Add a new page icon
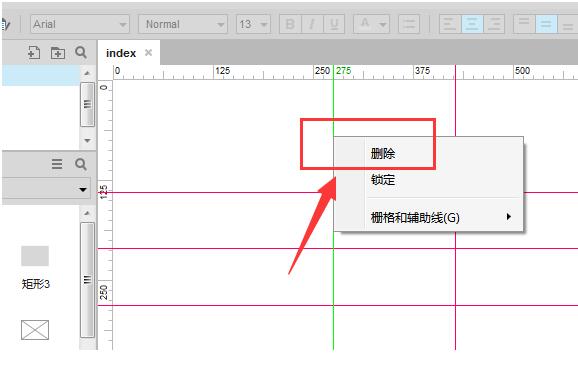578x371 pixels. click(34, 53)
